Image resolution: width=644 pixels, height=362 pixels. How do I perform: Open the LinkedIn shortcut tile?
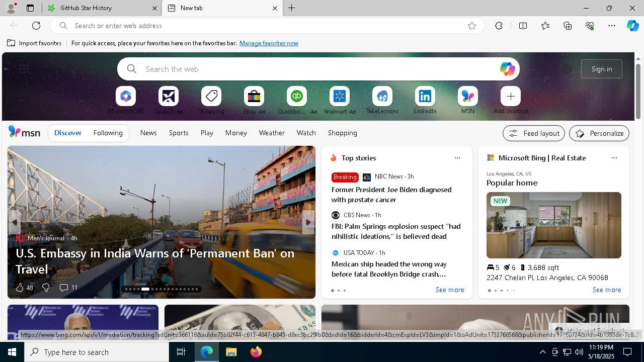(425, 96)
